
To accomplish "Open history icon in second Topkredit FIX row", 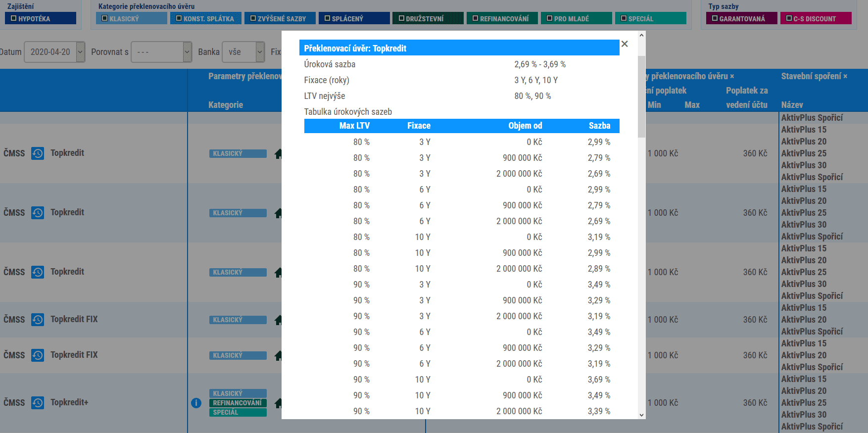I will click(x=38, y=355).
